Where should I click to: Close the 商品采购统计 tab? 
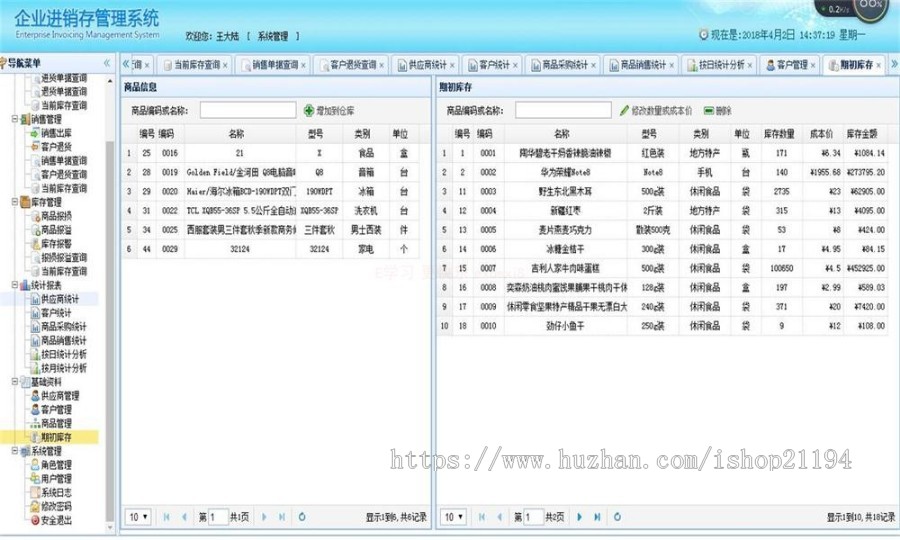coord(593,65)
